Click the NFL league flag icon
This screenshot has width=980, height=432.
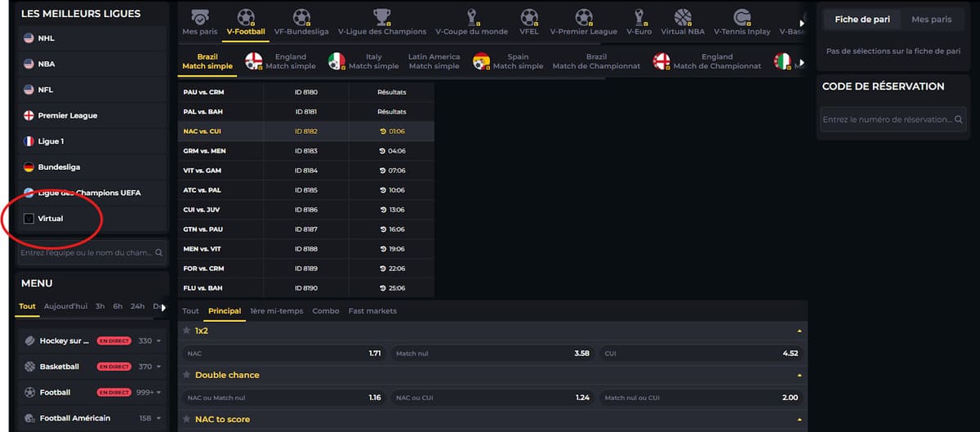[x=29, y=90]
